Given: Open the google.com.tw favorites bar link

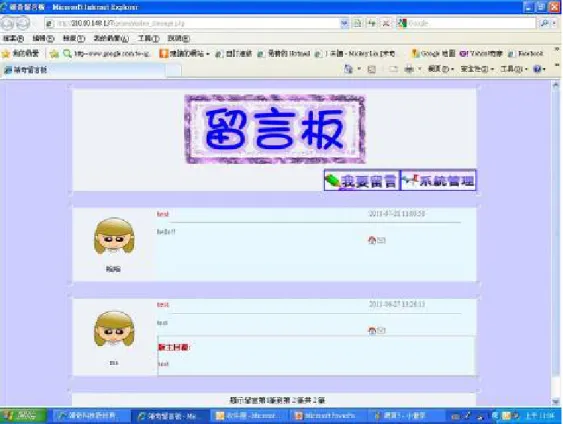Looking at the screenshot, I should pyautogui.click(x=107, y=53).
